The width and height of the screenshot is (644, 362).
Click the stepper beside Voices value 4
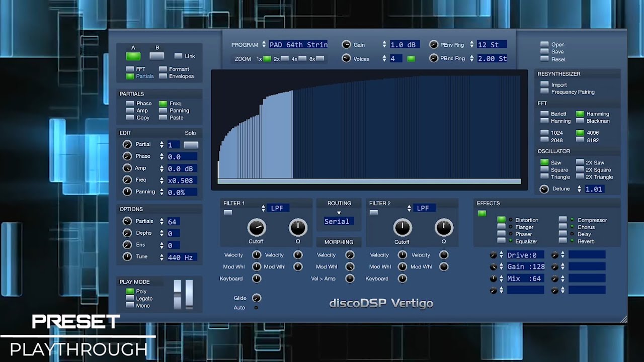pos(384,58)
